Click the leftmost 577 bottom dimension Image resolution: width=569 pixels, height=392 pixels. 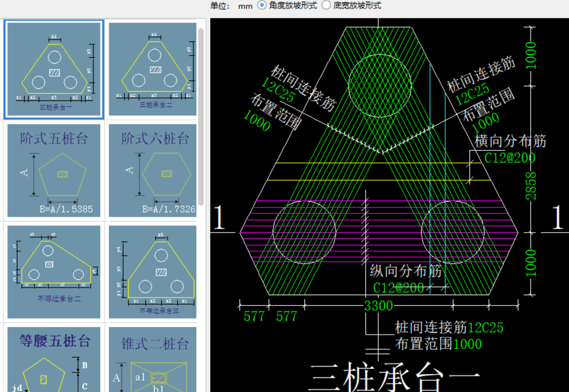(254, 316)
